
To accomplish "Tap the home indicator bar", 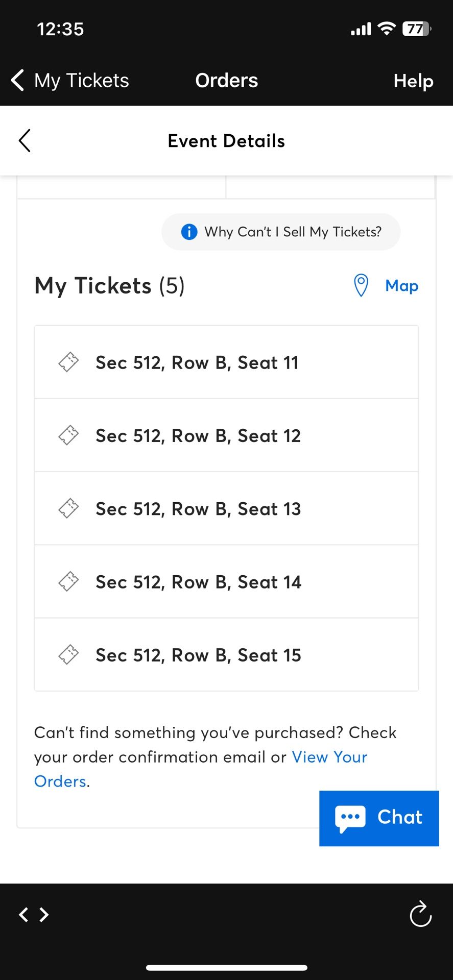I will pos(226,968).
